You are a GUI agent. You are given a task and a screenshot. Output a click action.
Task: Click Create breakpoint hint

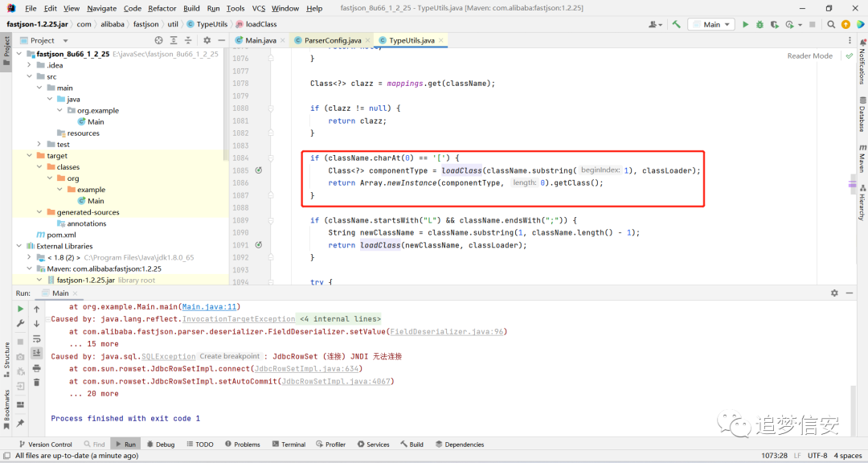tap(229, 356)
